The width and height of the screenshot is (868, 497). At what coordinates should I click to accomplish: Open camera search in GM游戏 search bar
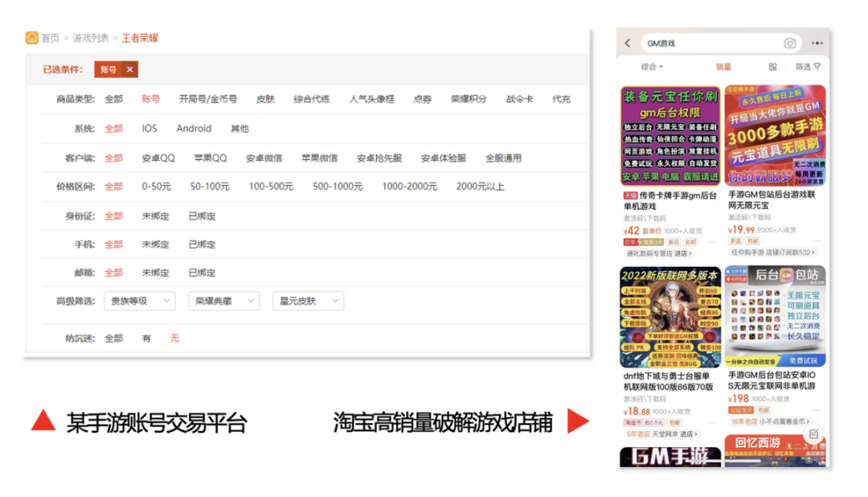(789, 43)
